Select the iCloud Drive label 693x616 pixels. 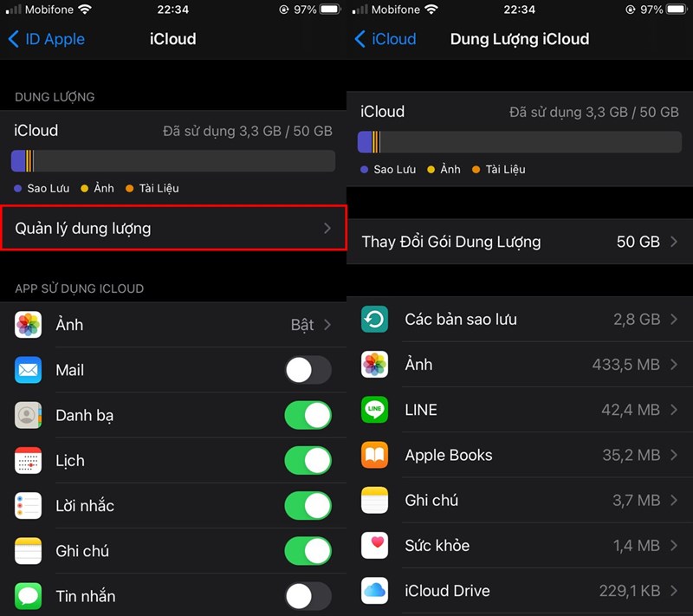(x=447, y=591)
